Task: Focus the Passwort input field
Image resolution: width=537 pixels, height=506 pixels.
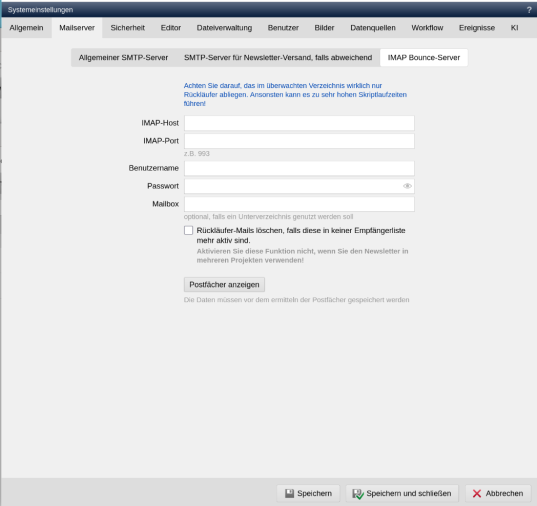Action: coord(299,186)
